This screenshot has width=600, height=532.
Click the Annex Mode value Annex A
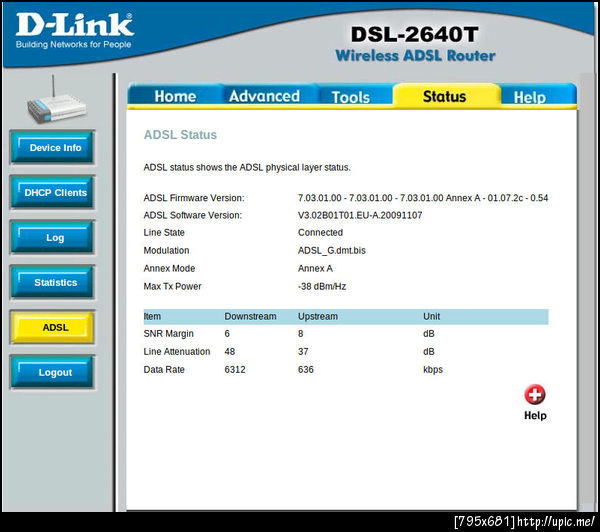[315, 268]
